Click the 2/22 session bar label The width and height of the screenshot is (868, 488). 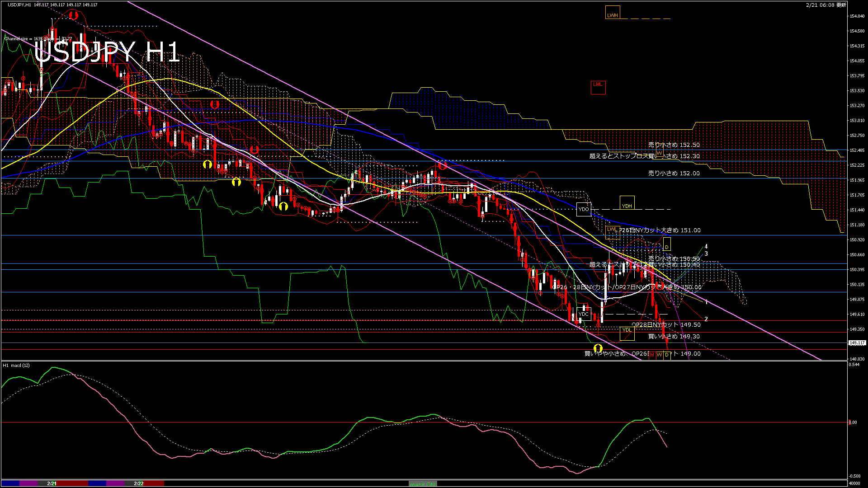pyautogui.click(x=139, y=483)
